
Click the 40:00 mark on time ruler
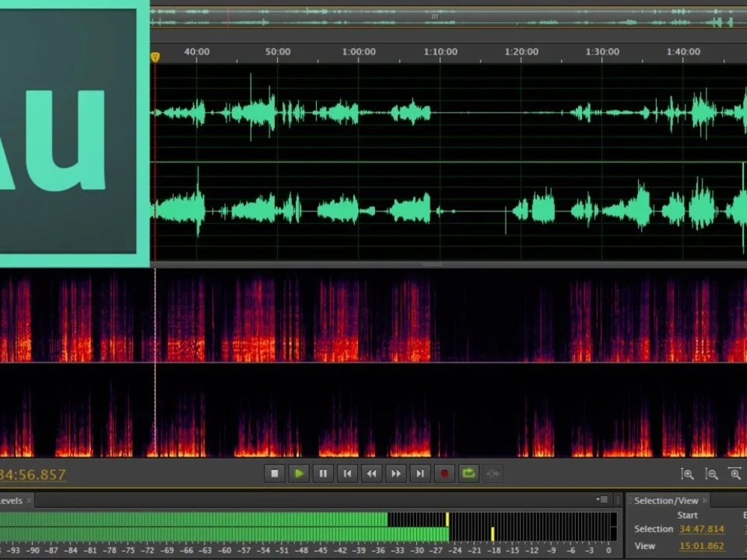coord(196,52)
